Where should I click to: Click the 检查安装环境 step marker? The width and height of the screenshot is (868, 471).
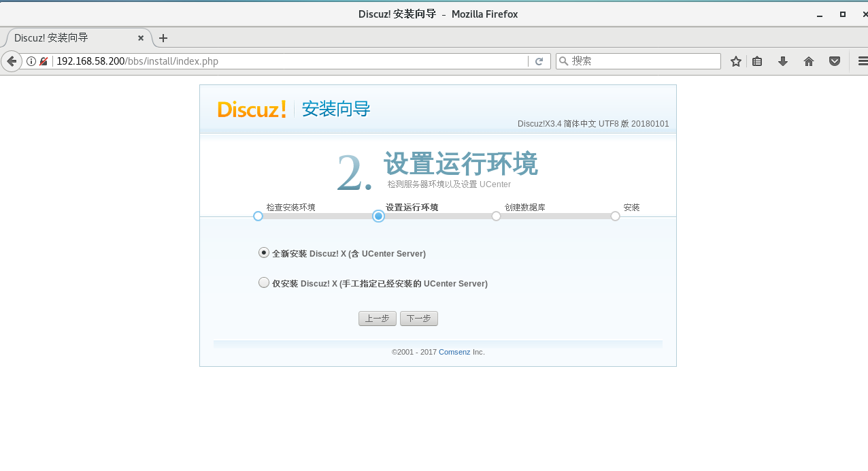click(258, 216)
